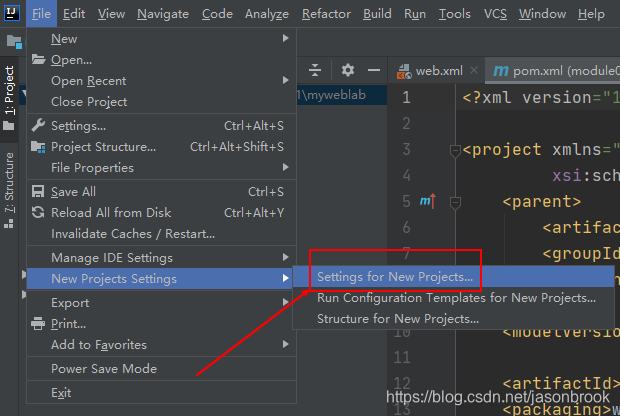Choose Run Configuration Templates for New Projects...
Viewport: 620px width, 416px height.
(454, 297)
